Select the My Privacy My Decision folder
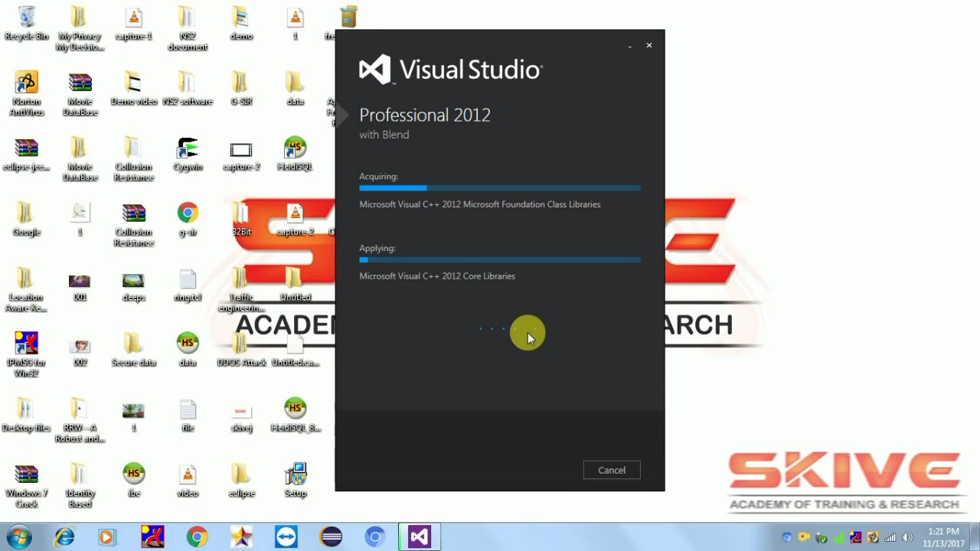Image resolution: width=980 pixels, height=551 pixels. 80,29
